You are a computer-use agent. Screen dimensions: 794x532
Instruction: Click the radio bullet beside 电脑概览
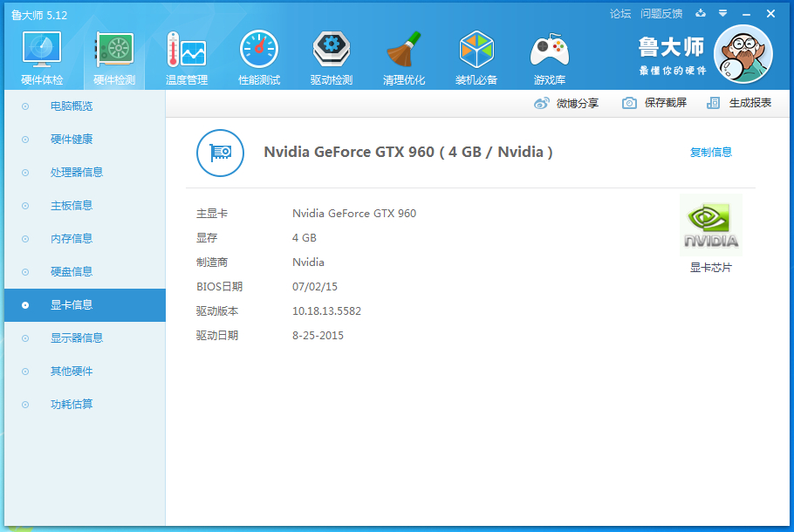pos(25,106)
